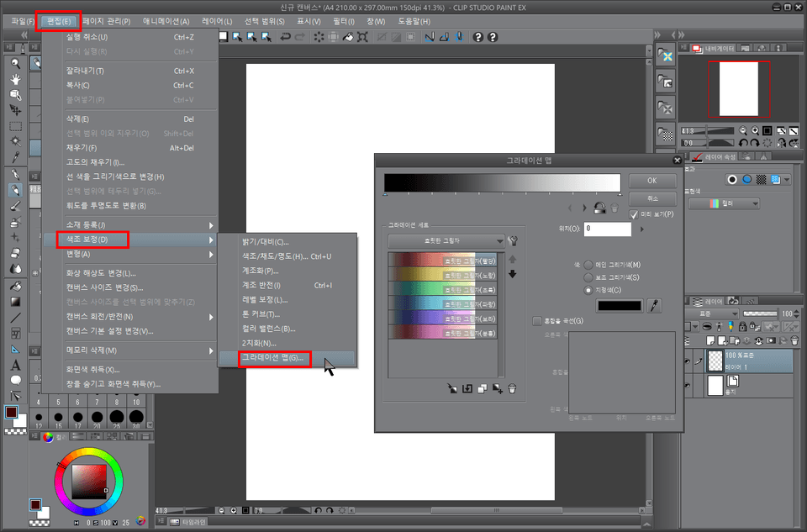Expand Canvas rotate/flip (N) submenu
Image resolution: width=807 pixels, height=532 pixels.
point(211,317)
